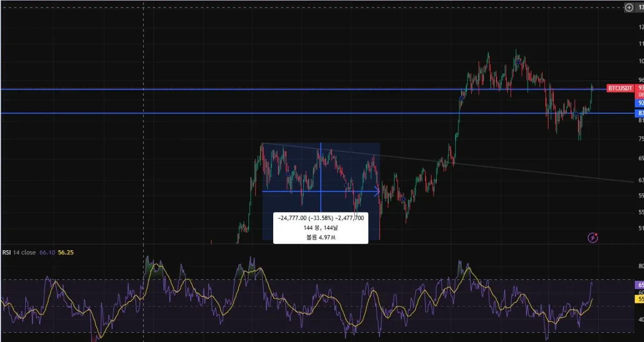Select the blue 92 price label on the scale
The image size is (644, 342).
pyautogui.click(x=640, y=102)
